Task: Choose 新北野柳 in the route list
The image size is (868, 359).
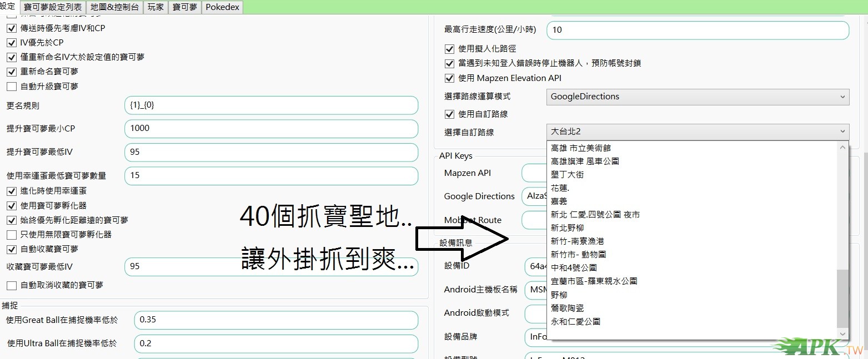Action: (x=567, y=228)
